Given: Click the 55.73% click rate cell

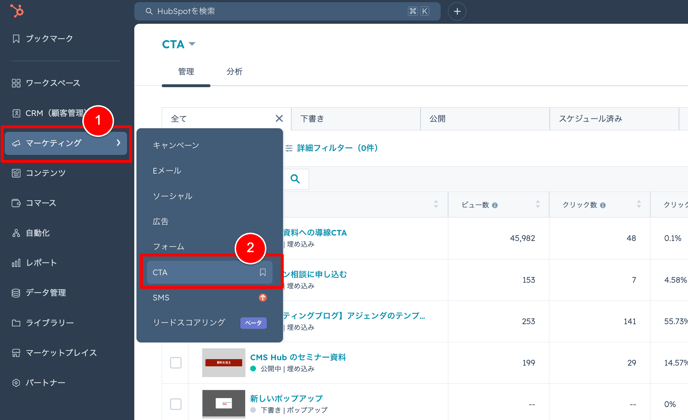Looking at the screenshot, I should click(x=676, y=321).
